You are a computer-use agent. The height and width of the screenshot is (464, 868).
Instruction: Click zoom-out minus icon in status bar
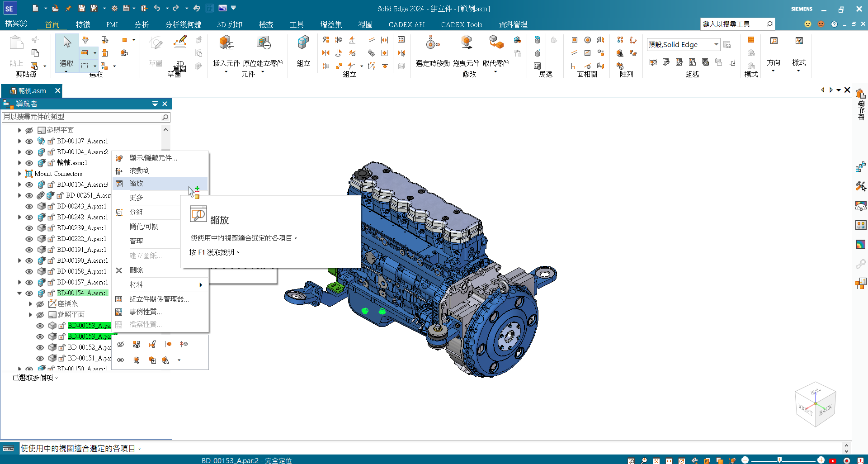(x=745, y=460)
